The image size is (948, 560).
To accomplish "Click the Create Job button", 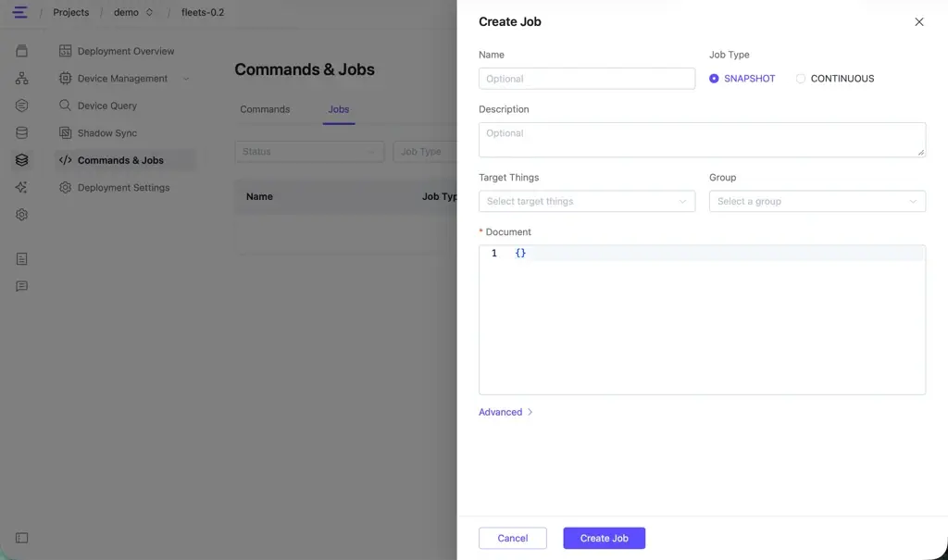I will point(604,538).
